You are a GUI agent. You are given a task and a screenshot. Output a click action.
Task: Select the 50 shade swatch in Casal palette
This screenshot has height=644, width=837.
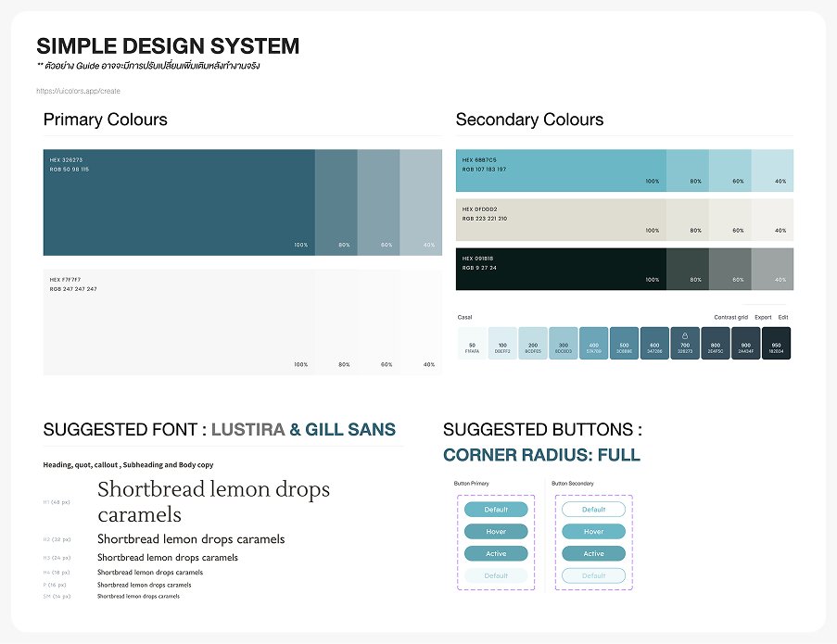click(472, 344)
